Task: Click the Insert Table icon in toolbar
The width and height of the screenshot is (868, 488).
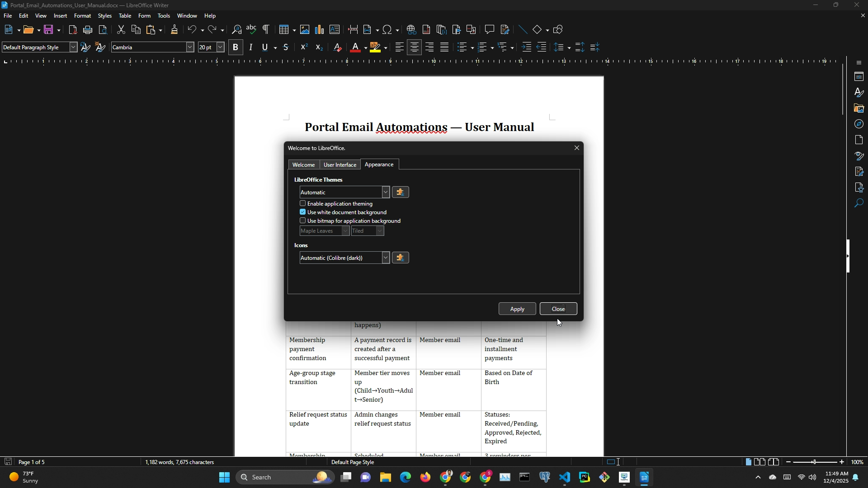Action: [284, 30]
